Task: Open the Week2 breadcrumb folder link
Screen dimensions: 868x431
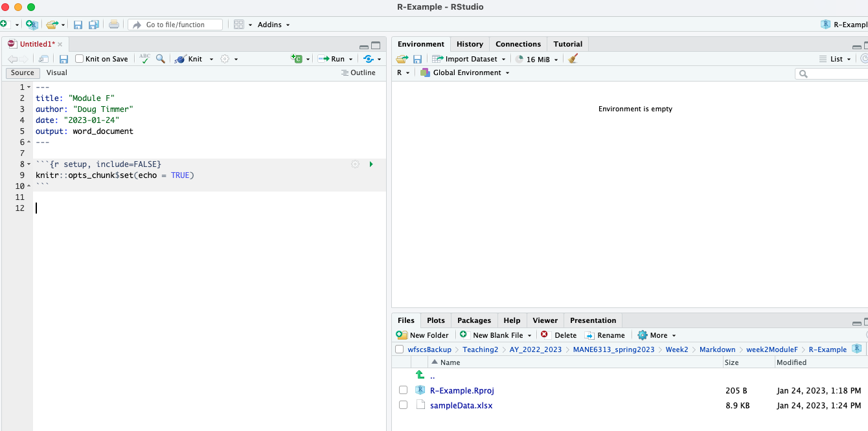Action: click(677, 349)
